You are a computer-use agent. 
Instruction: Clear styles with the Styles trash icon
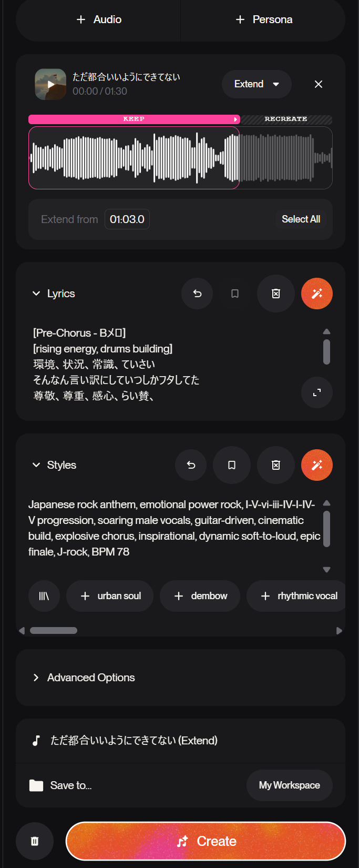(276, 465)
